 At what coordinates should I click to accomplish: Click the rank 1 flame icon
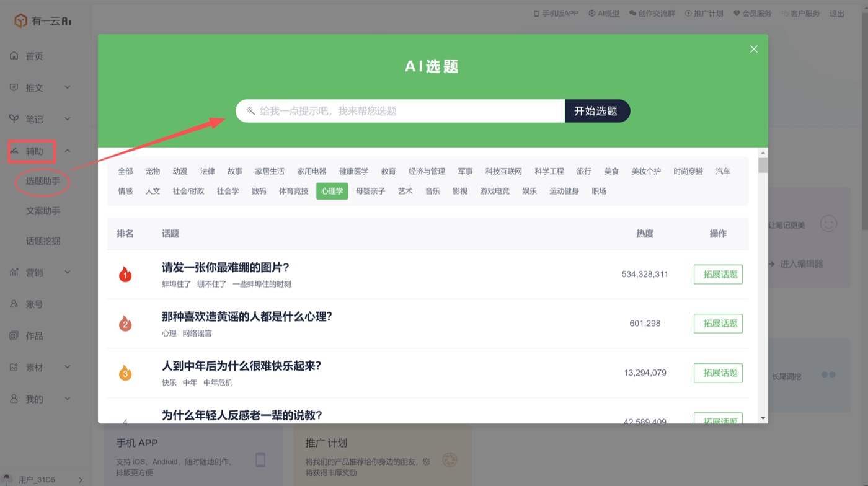click(125, 274)
